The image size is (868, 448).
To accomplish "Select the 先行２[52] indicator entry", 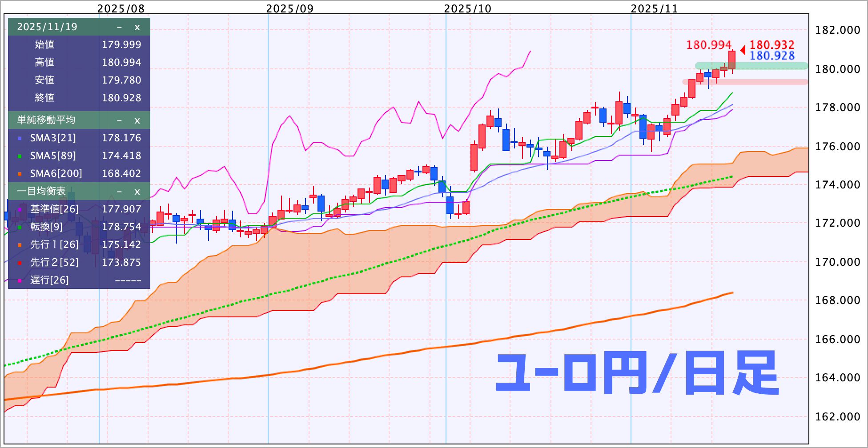I will [x=54, y=262].
